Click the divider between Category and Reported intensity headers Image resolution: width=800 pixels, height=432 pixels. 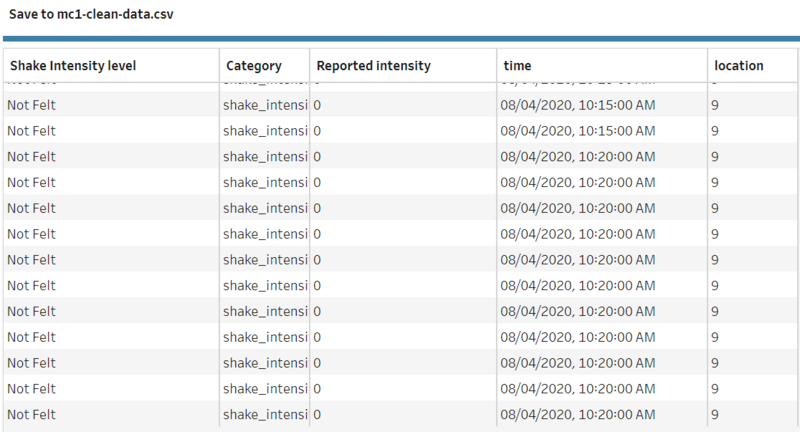click(x=310, y=65)
